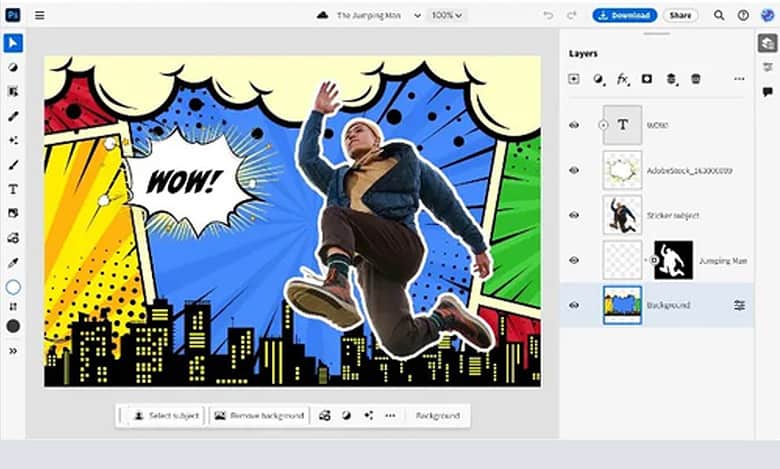The width and height of the screenshot is (780, 469).
Task: Add an adjustment layer from Layers panel
Action: click(598, 79)
